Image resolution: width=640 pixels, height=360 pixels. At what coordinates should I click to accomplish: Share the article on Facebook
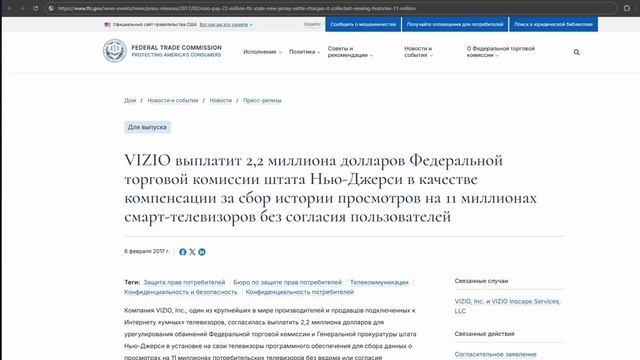tap(182, 252)
